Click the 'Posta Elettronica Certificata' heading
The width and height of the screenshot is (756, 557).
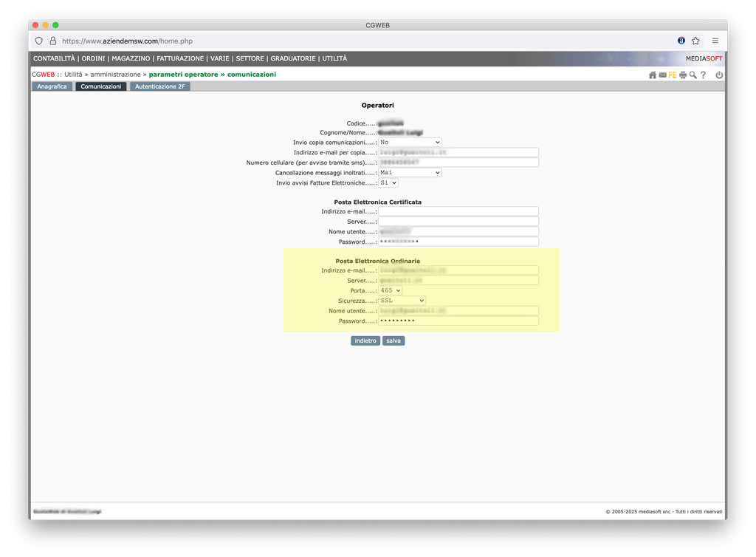[x=377, y=202]
